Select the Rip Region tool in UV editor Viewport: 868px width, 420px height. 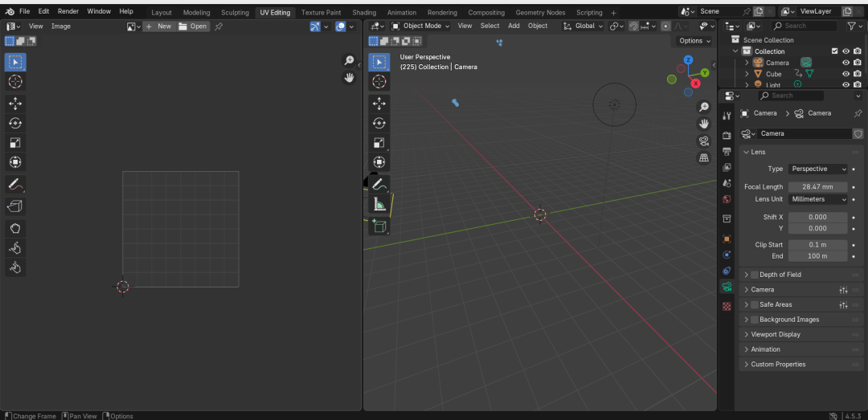(15, 206)
